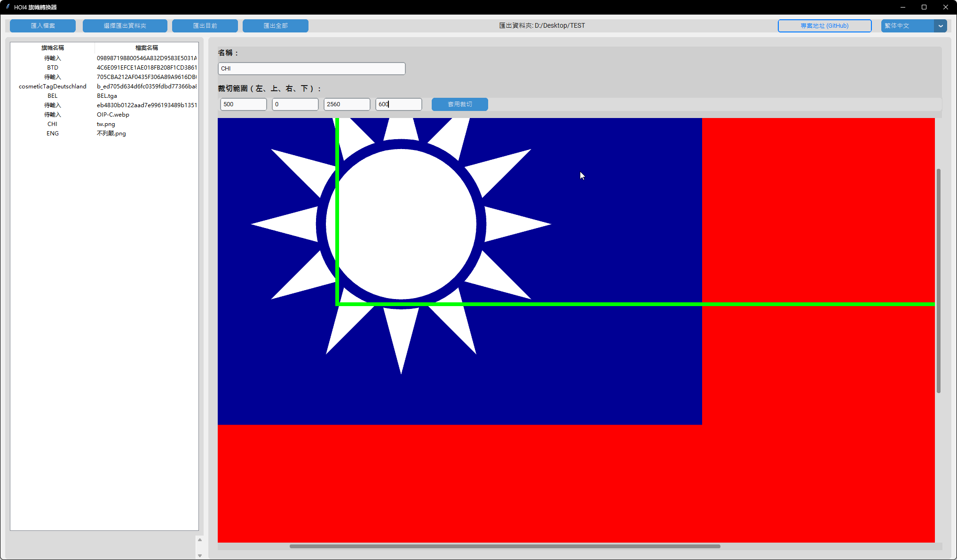Click the top crop field showing 0
The image size is (957, 560).
point(295,104)
